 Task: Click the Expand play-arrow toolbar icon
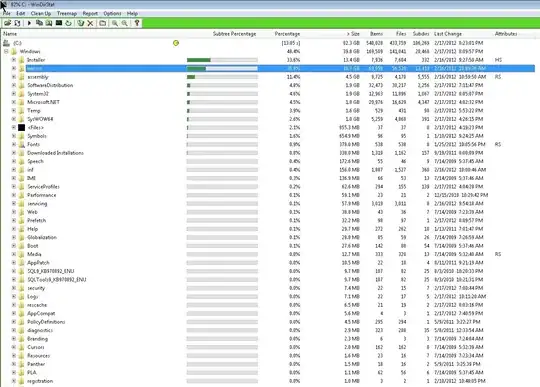29,23
